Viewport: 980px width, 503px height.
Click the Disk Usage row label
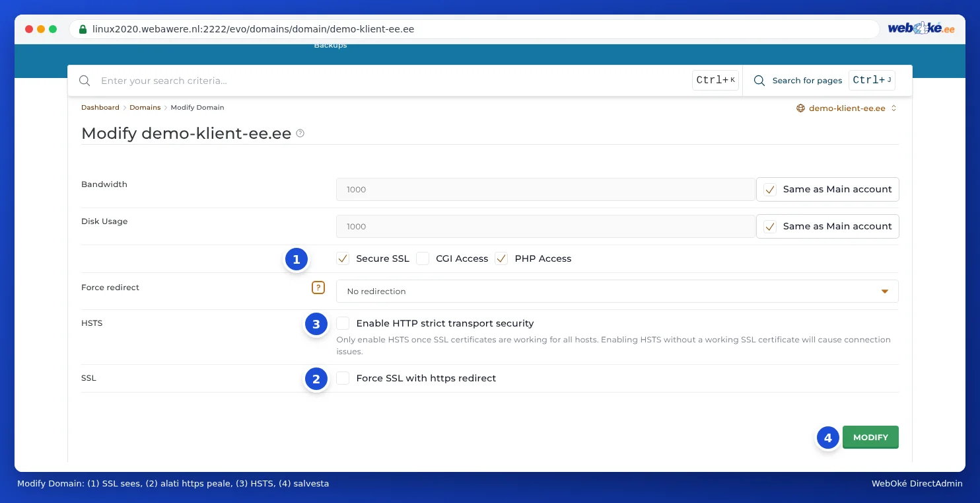click(104, 221)
